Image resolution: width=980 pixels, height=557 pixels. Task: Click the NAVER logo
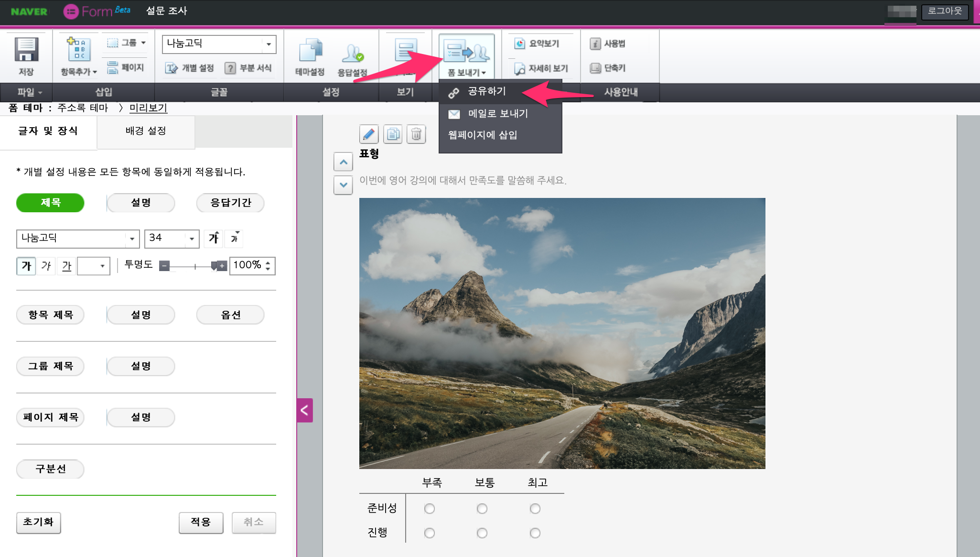pos(29,11)
